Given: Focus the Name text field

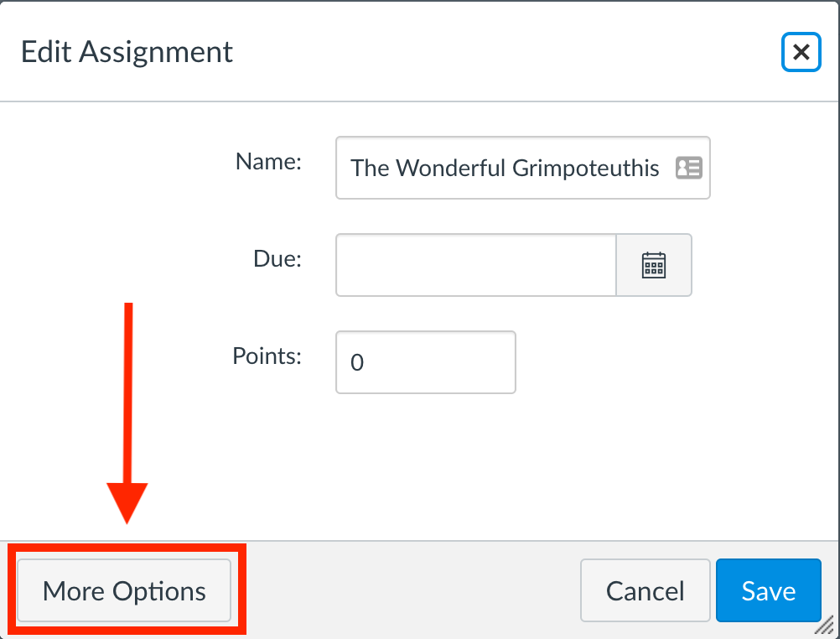Looking at the screenshot, I should point(523,168).
